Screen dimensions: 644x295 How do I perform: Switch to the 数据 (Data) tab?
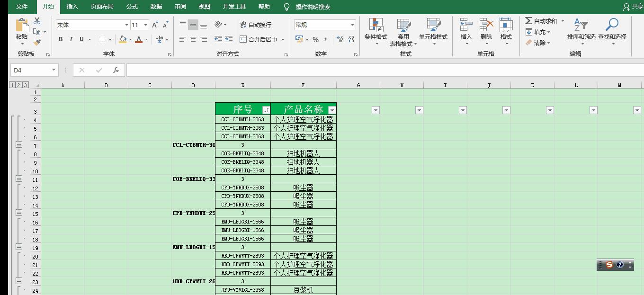(x=156, y=7)
